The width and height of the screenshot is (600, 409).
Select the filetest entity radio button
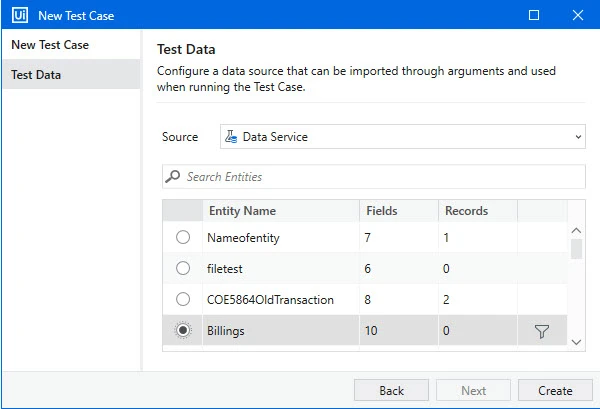click(x=183, y=268)
